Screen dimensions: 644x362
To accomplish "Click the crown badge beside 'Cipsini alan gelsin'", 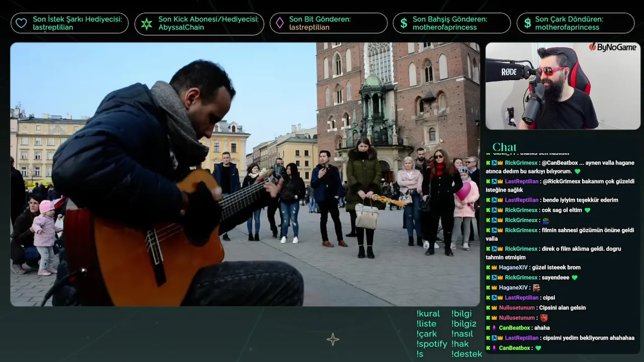I will point(494,308).
